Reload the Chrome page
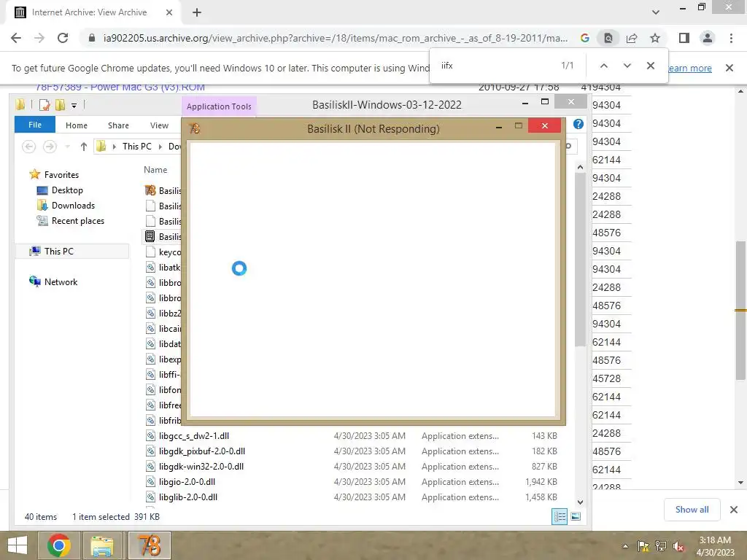The image size is (747, 560). pos(63,38)
